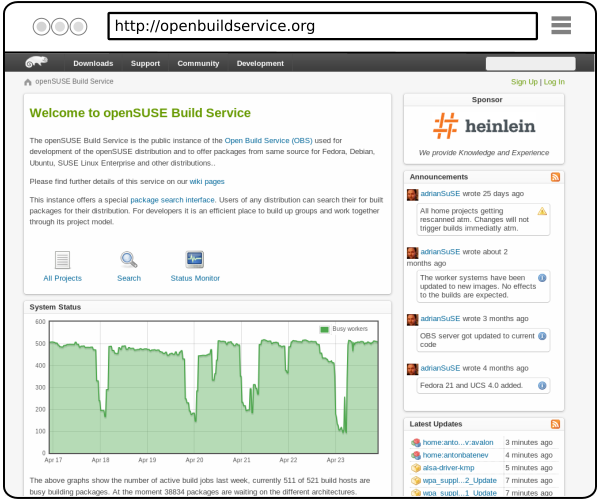This screenshot has width=600, height=500.
Task: Open adrianSuSE profile from 4 months ago post
Action: tap(440, 368)
